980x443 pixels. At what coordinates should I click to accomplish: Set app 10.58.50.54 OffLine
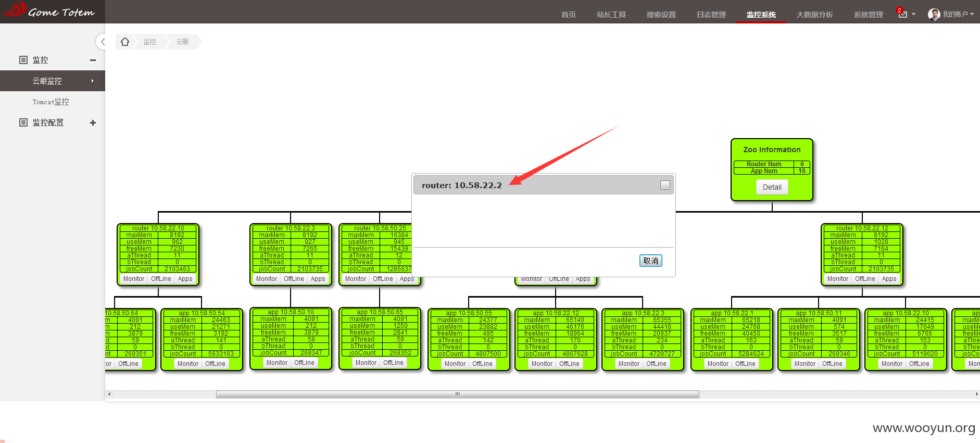point(215,364)
